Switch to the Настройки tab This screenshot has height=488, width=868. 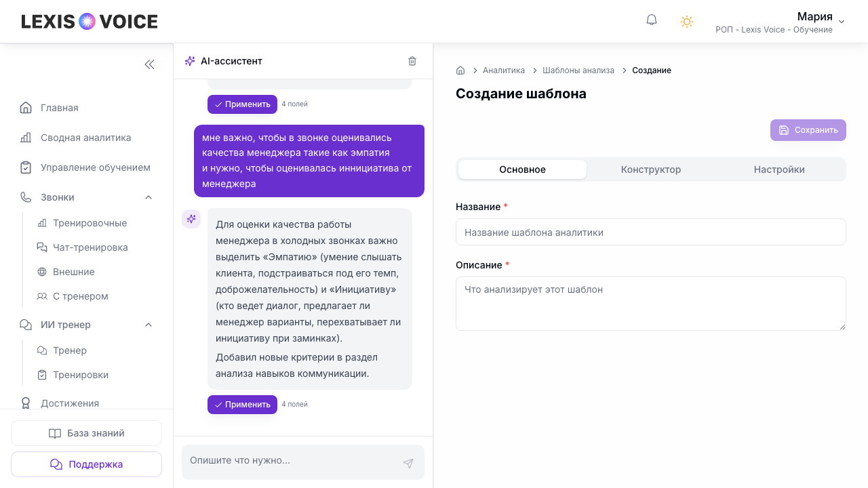click(779, 169)
